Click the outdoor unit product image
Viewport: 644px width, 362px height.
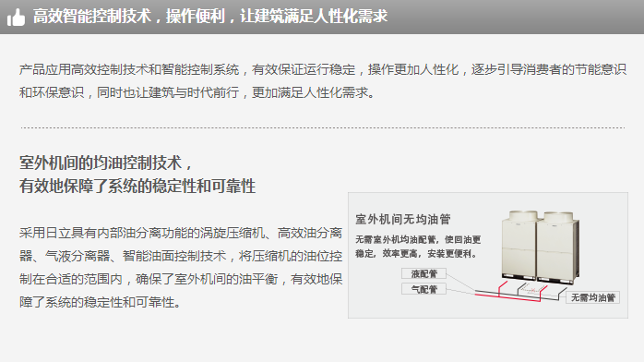tap(540, 247)
